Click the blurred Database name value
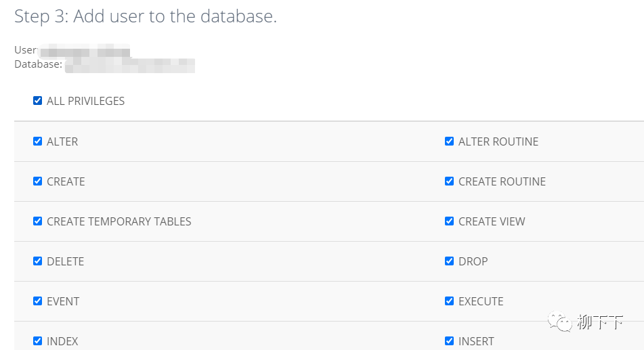Image resolution: width=644 pixels, height=350 pixels. [129, 65]
